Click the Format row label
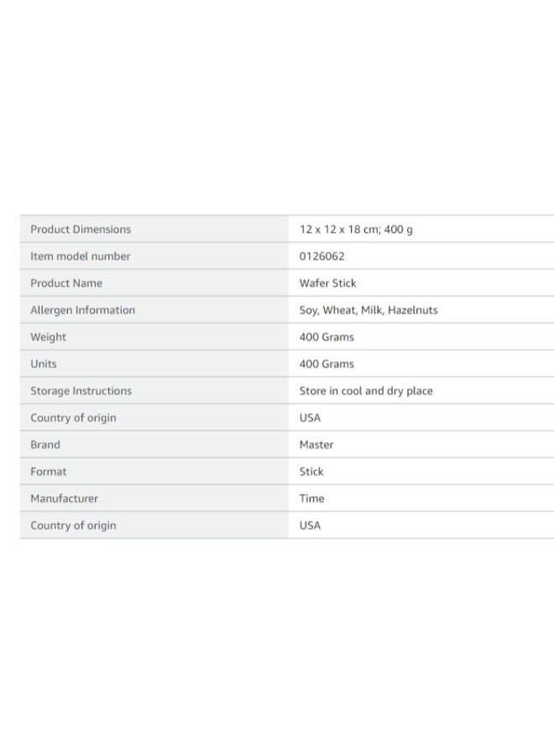 [48, 472]
